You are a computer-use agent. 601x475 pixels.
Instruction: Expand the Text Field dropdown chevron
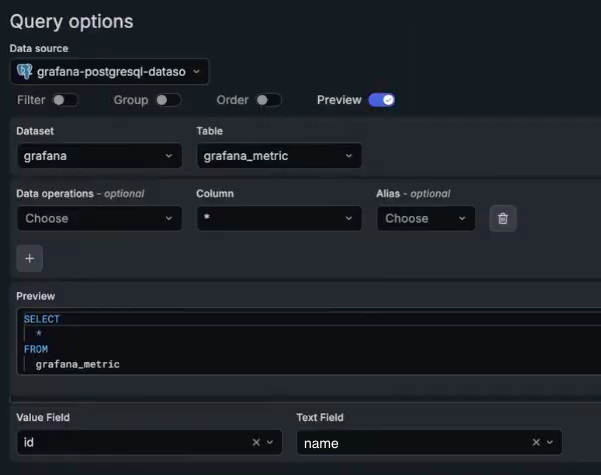pos(550,442)
